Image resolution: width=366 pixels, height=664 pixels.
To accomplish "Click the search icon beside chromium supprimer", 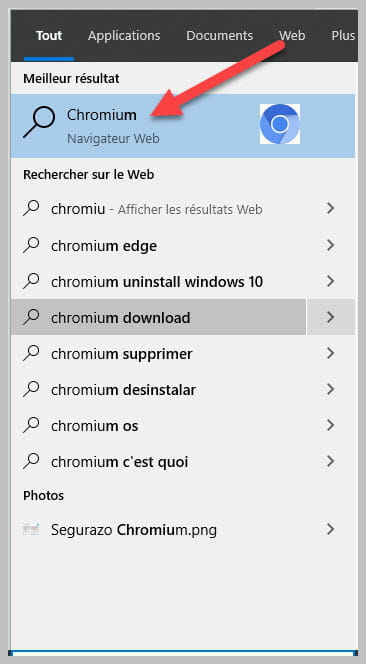I will point(31,353).
